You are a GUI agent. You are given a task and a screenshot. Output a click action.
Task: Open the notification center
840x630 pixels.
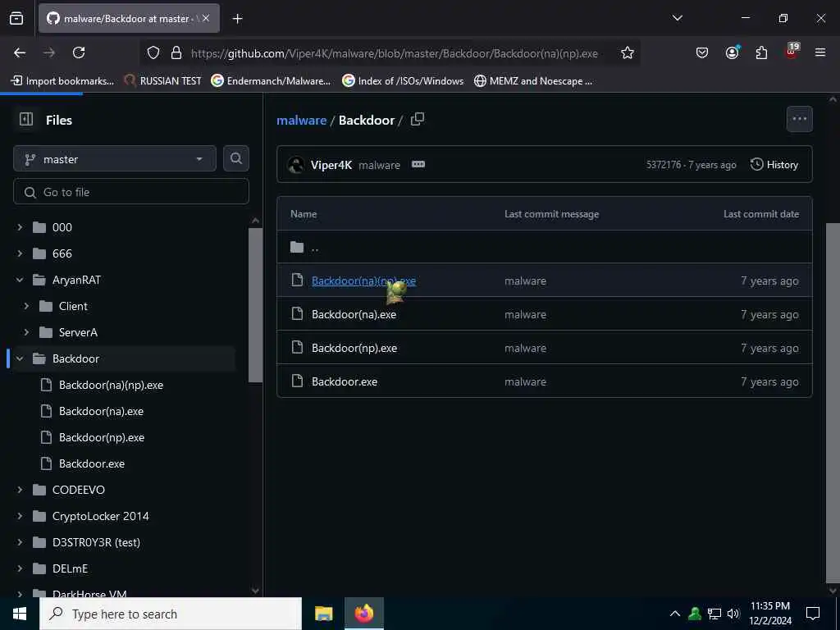(813, 614)
